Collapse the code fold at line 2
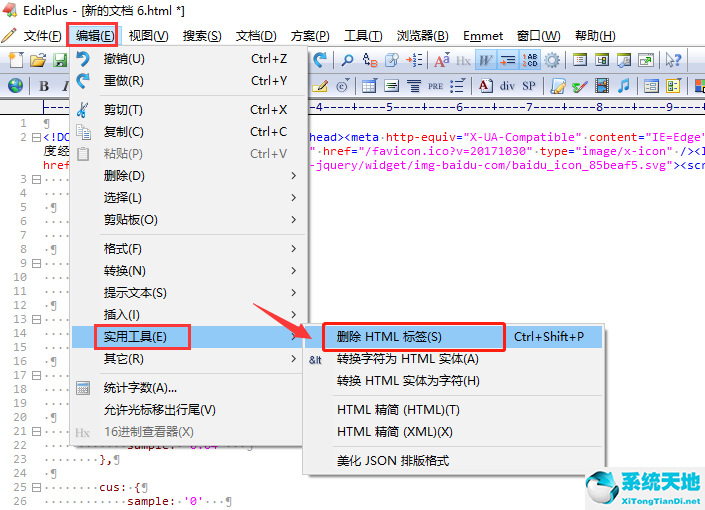Screen dimensions: 705x510 tap(36, 137)
